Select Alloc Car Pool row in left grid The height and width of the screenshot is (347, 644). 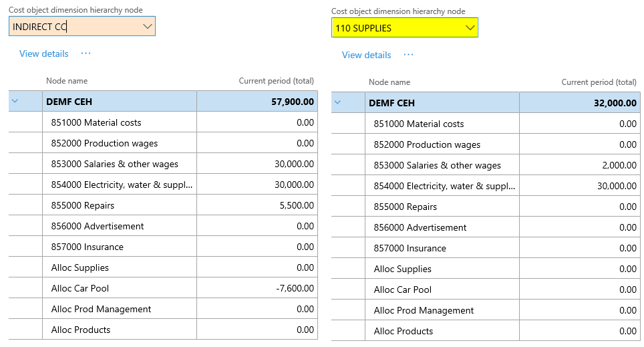79,288
